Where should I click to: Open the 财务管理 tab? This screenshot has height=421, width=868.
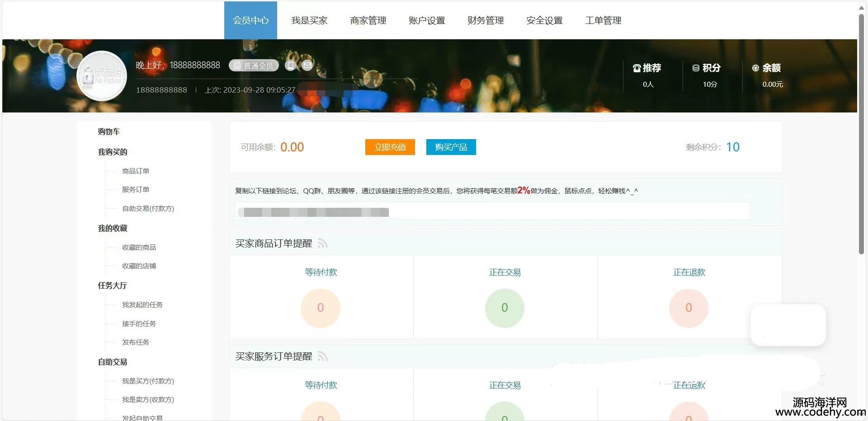486,20
